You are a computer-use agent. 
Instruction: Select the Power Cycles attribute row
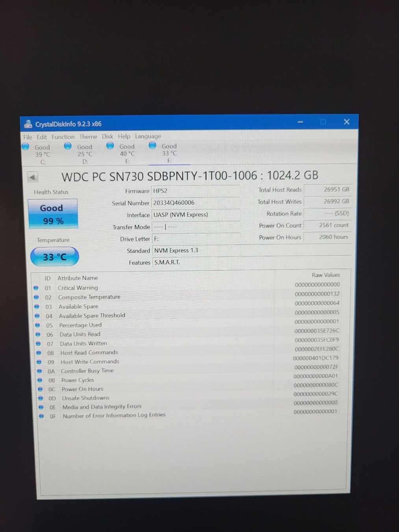tap(188, 379)
